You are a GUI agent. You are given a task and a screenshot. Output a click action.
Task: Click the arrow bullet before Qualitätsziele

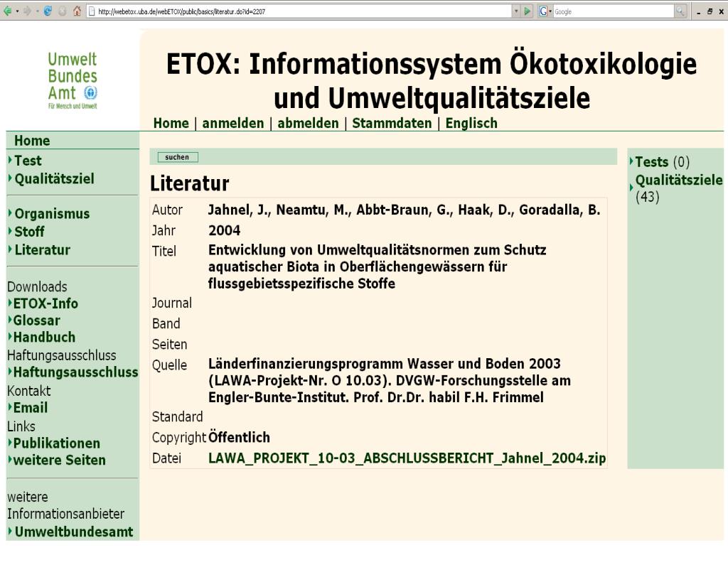coord(631,188)
